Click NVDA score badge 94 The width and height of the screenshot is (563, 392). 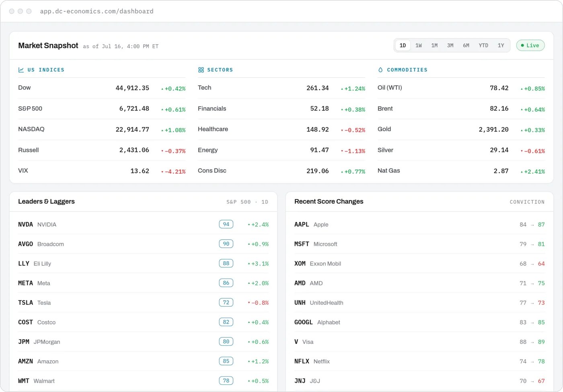click(226, 224)
